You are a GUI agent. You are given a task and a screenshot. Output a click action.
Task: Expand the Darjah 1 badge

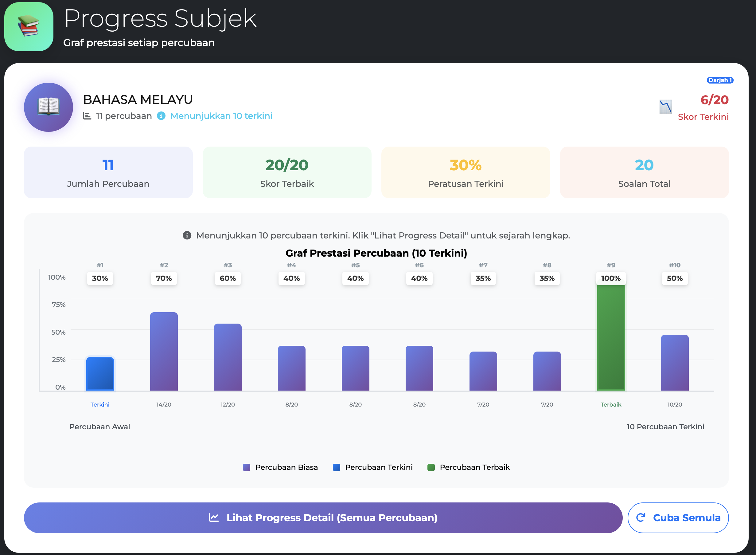[720, 80]
